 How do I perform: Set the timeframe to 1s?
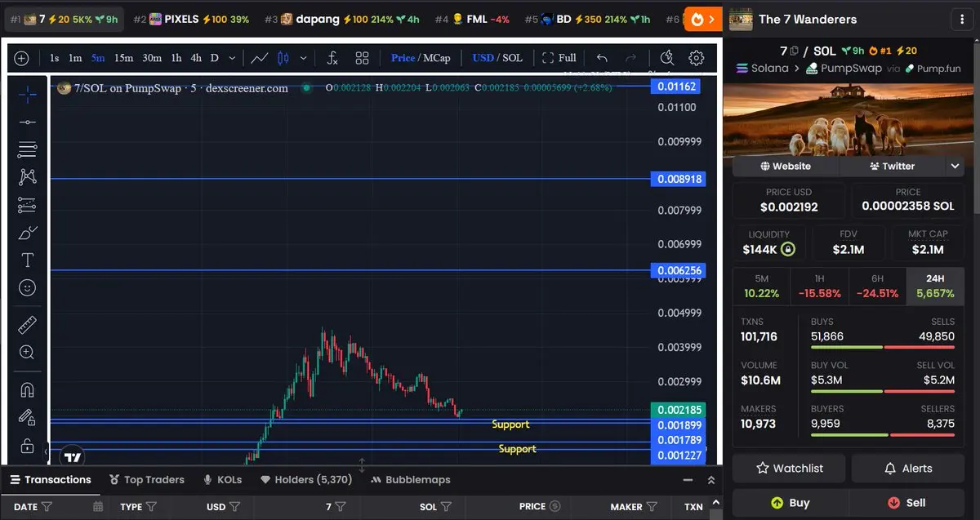(x=54, y=58)
